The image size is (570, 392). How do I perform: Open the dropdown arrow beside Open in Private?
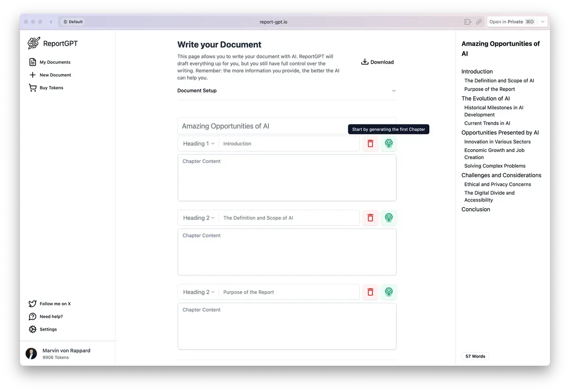543,22
